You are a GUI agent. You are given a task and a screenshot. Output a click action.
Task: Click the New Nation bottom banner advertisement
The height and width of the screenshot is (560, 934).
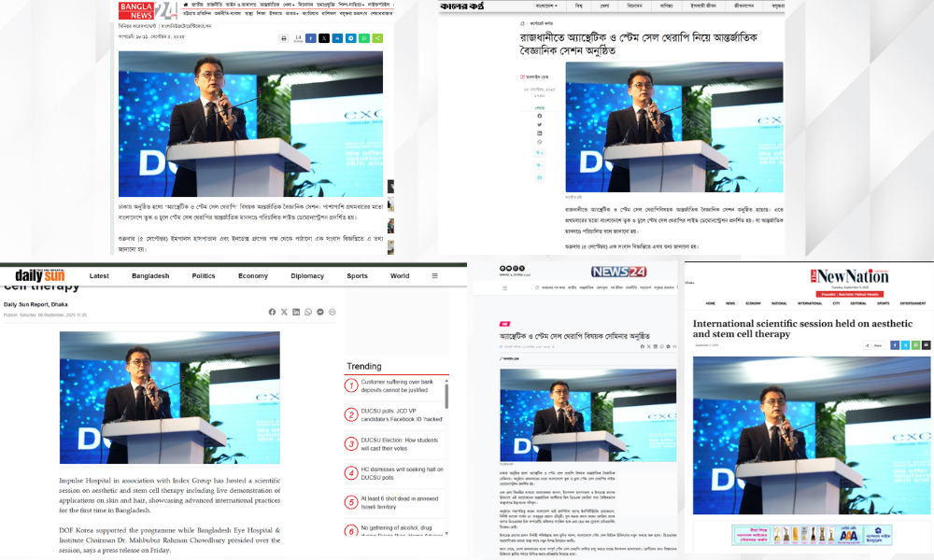pyautogui.click(x=812, y=535)
